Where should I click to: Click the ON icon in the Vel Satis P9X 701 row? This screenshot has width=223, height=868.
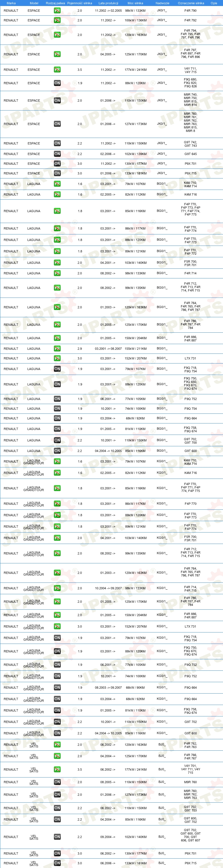[57, 853]
